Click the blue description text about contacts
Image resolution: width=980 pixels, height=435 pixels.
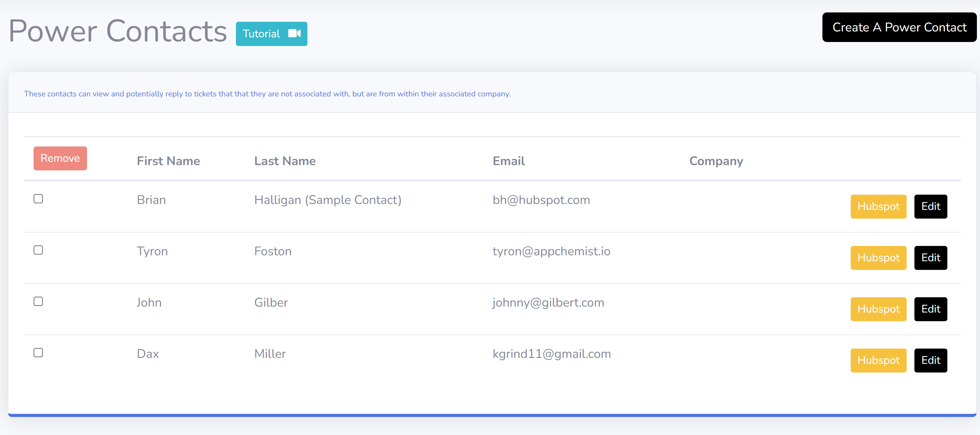tap(267, 94)
